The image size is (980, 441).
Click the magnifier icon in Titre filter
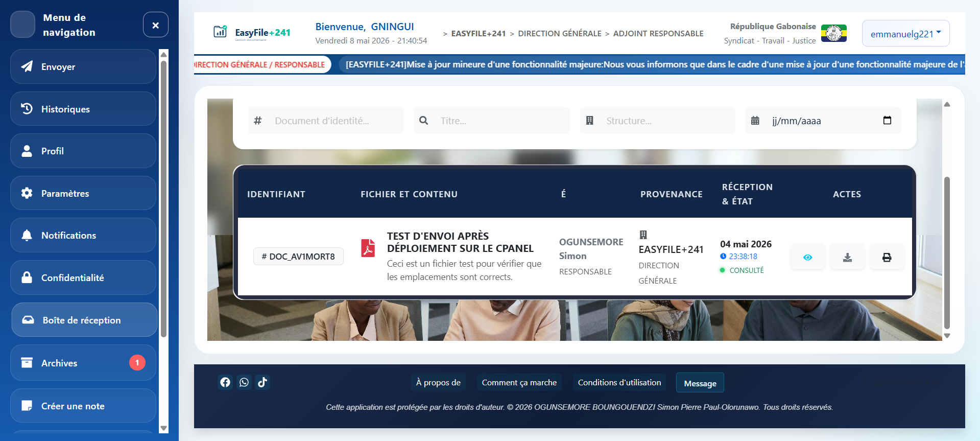[423, 120]
